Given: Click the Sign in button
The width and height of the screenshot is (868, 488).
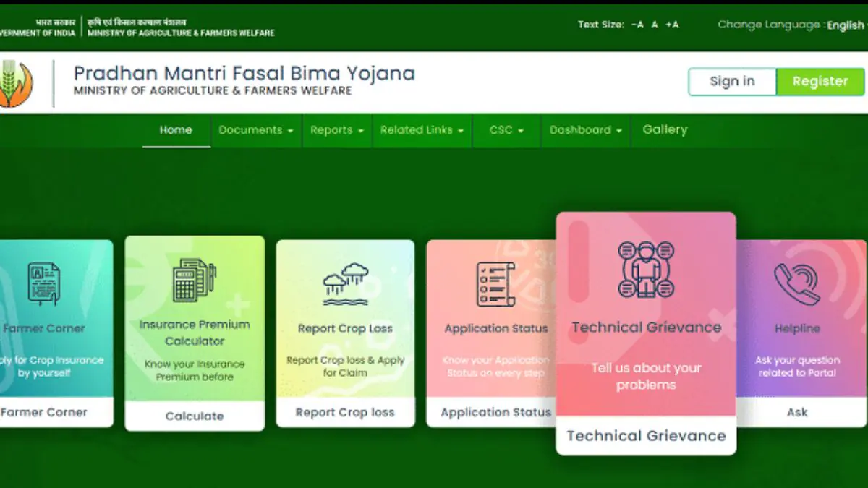Looking at the screenshot, I should click(732, 81).
